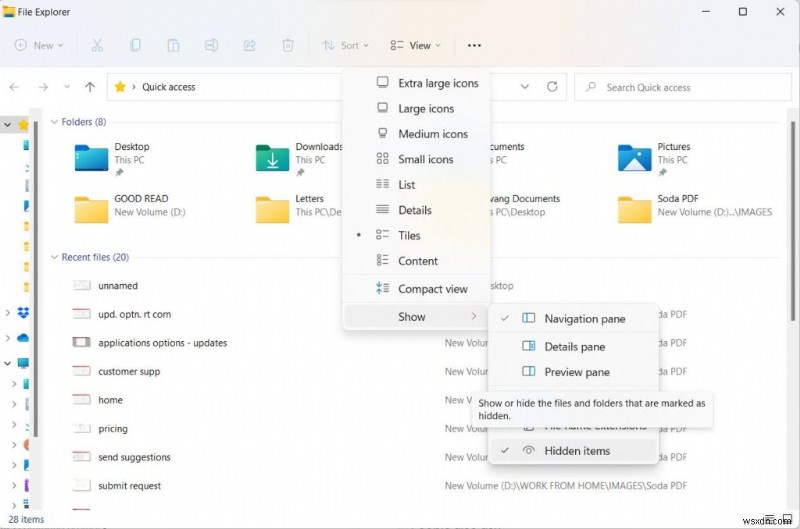Click the magnifier icon in search box
800x529 pixels.
click(591, 87)
